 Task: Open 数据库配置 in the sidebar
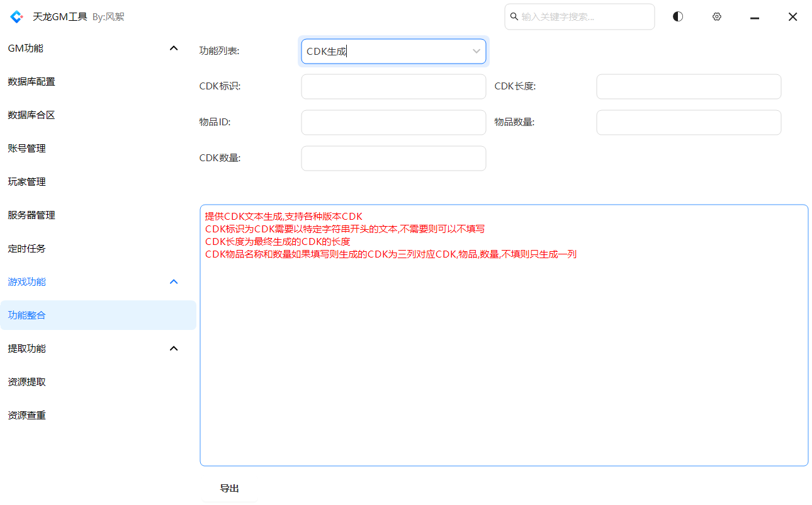31,82
